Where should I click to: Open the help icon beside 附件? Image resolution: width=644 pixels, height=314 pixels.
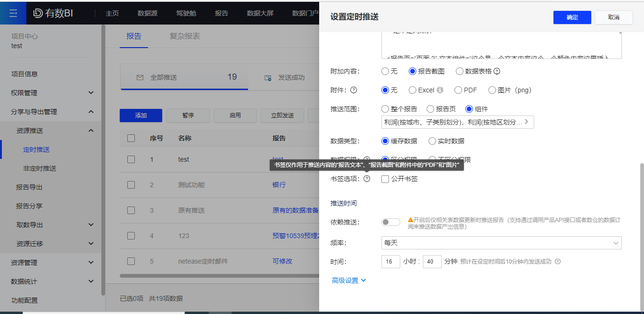pos(353,90)
